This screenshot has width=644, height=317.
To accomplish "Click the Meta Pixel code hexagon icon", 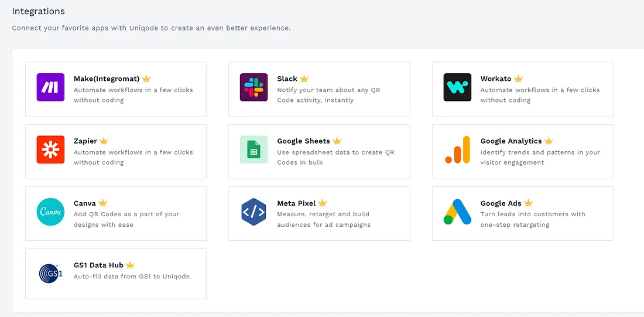I will (x=254, y=212).
